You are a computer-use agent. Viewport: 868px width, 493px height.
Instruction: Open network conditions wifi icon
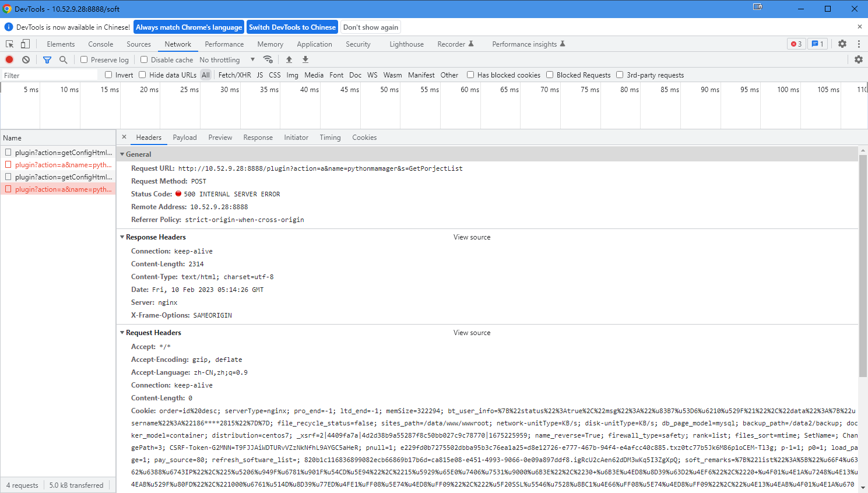268,59
